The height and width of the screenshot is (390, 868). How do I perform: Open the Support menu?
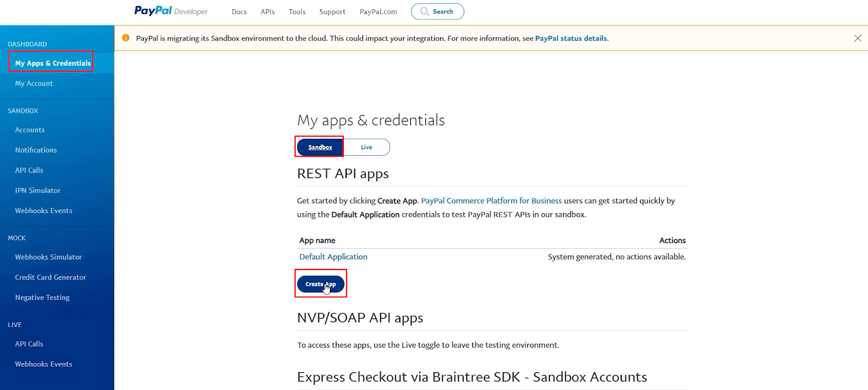[x=332, y=11]
